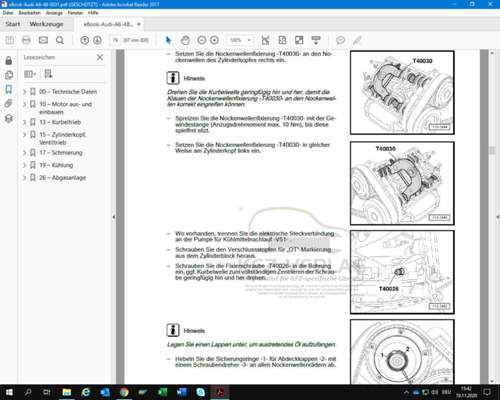This screenshot has width=500, height=400.
Task: Expand the 26 – Abgasanlage bookmark
Action: (24, 178)
